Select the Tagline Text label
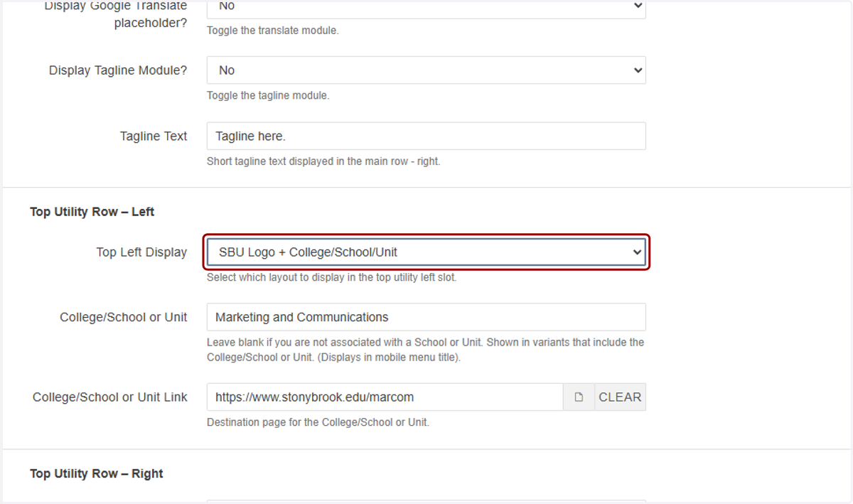Screen dimensions: 853x504 (154, 136)
